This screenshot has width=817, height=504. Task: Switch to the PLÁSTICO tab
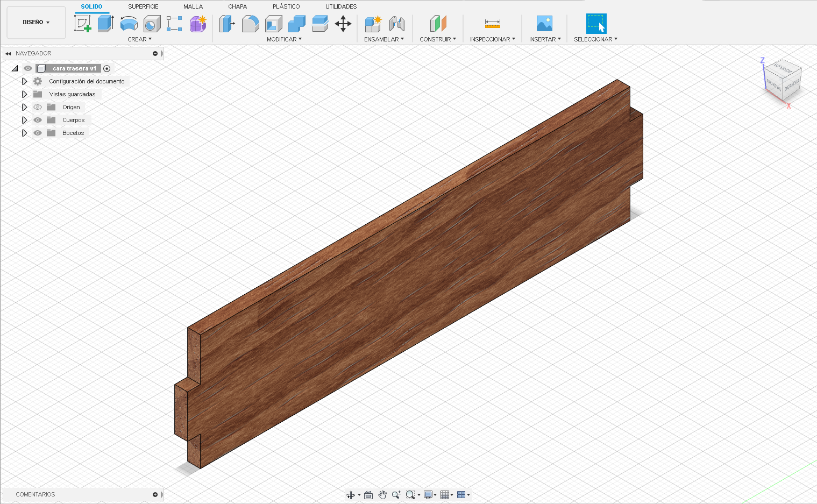click(x=286, y=6)
